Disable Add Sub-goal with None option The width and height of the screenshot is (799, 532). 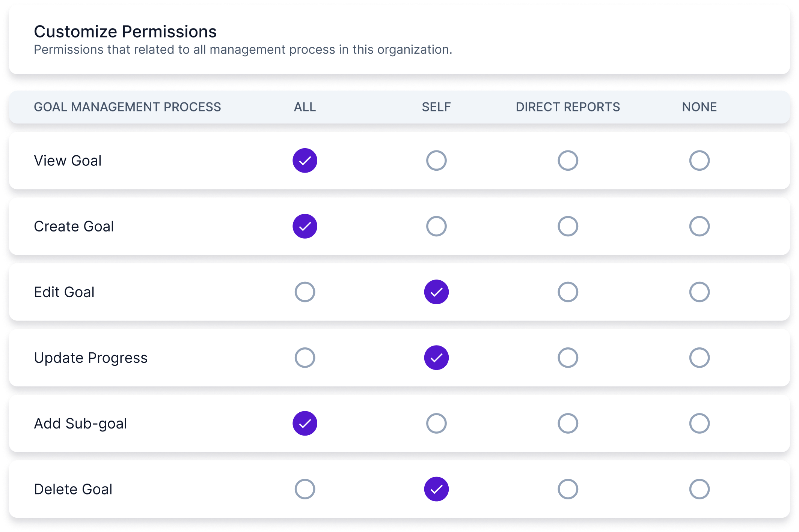(699, 423)
